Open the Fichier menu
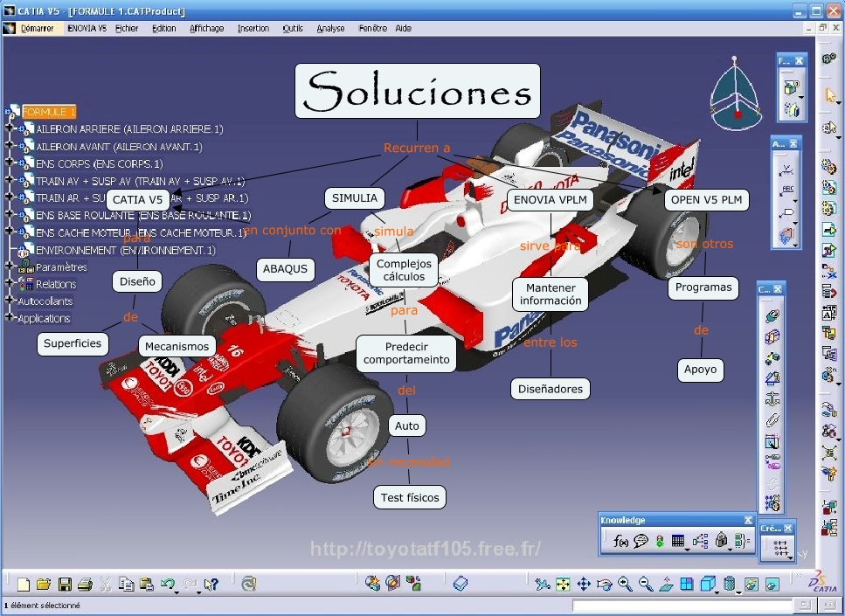Image resolution: width=845 pixels, height=616 pixels. pyautogui.click(x=127, y=28)
